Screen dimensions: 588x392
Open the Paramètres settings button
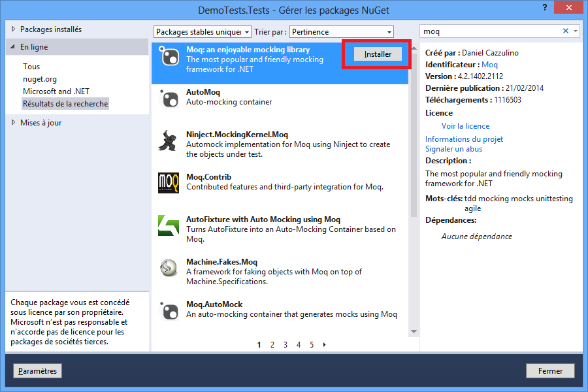tap(37, 370)
